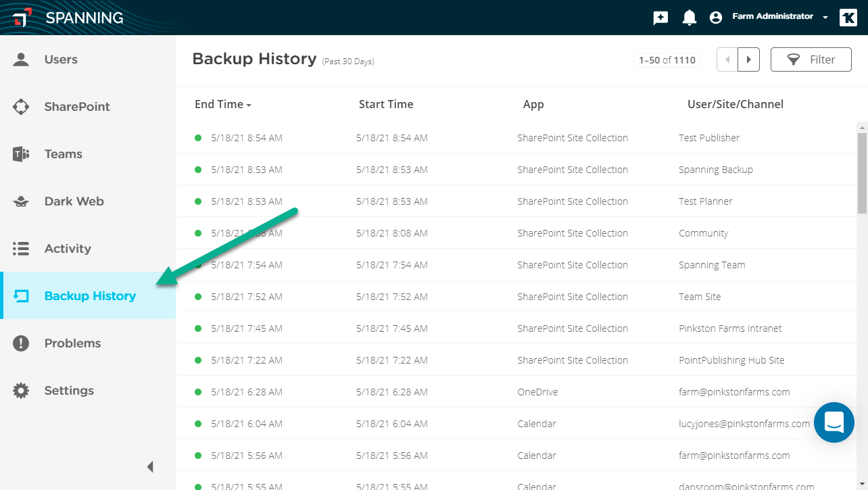The height and width of the screenshot is (490, 868).
Task: Select the Pinkston Farms Intranet entry
Action: [x=730, y=328]
